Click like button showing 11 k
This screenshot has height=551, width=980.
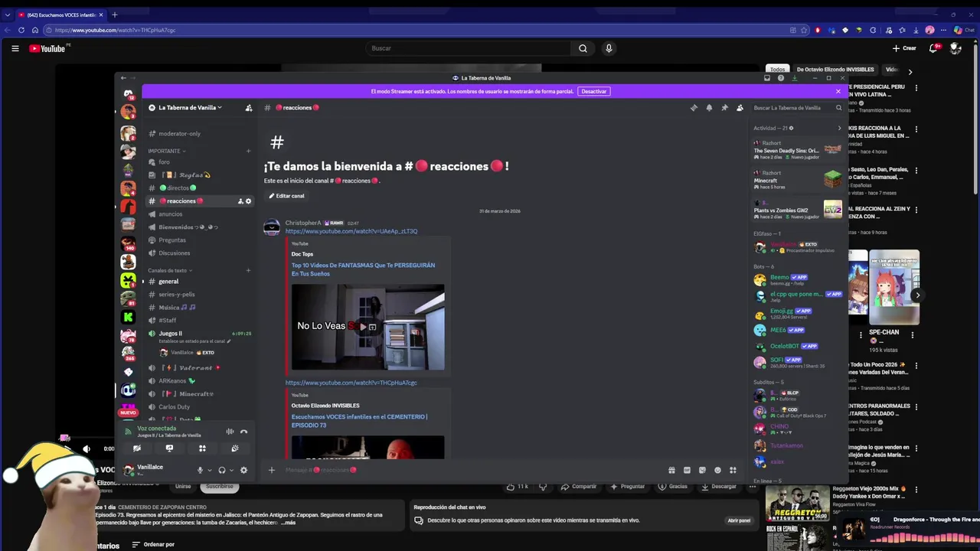tap(517, 487)
